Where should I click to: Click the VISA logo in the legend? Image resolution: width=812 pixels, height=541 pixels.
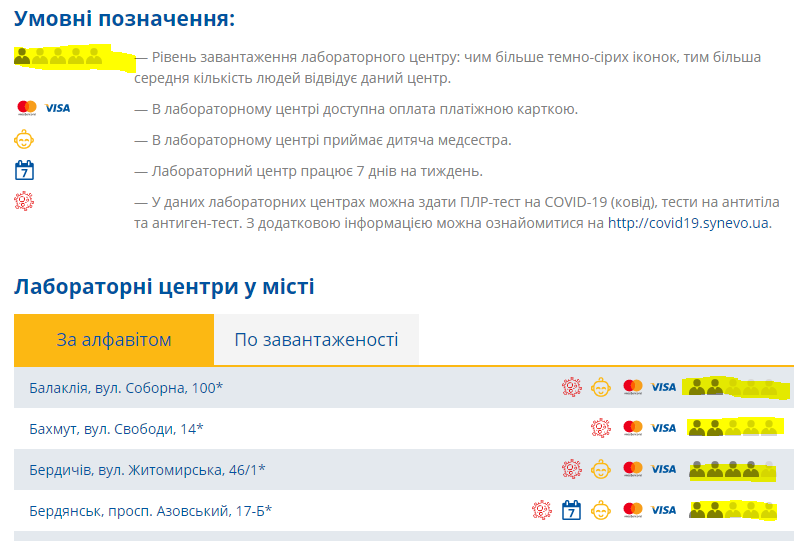tap(58, 108)
